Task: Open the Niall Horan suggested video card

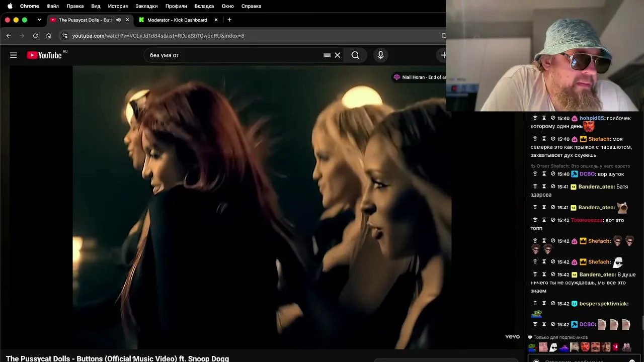Action: (x=419, y=77)
